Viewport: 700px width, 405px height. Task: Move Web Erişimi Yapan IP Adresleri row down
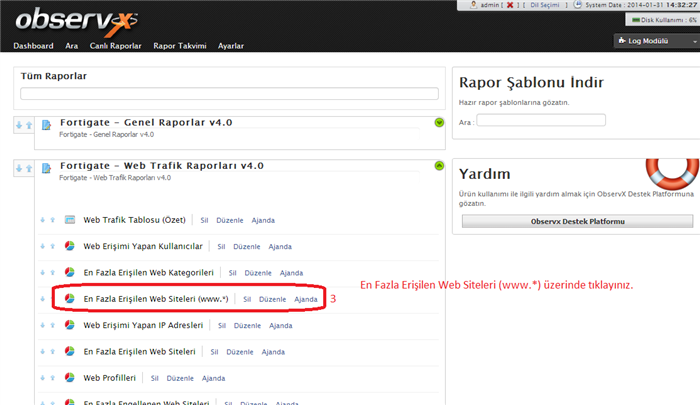42,325
